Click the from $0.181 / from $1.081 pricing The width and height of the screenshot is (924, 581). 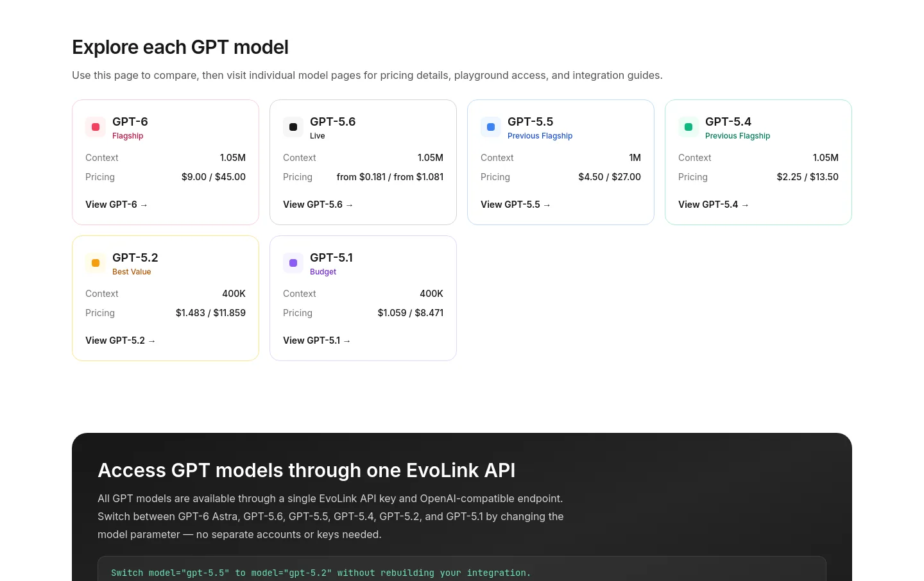click(390, 177)
